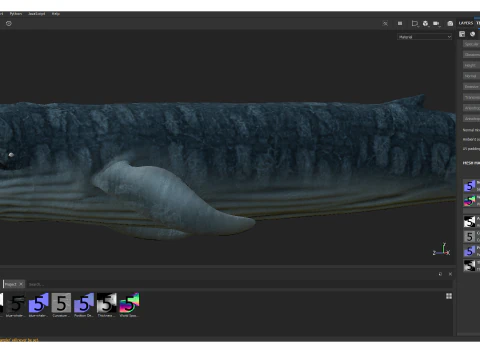The width and height of the screenshot is (480, 360).
Task: Open the Python menu
Action: [x=16, y=14]
